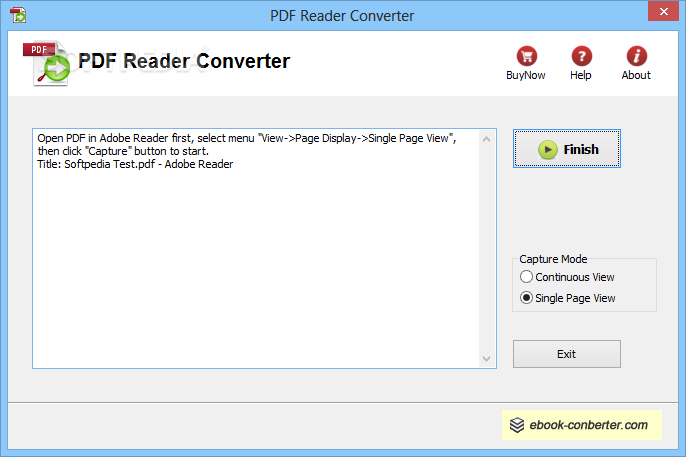Click the scrollbar down arrow in log box
The width and height of the screenshot is (686, 457).
coord(486,358)
